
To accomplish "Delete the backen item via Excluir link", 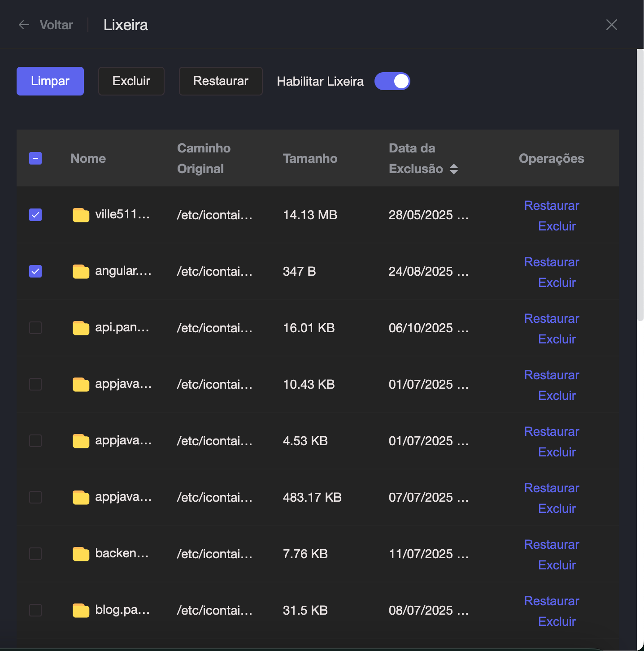I will 557,565.
